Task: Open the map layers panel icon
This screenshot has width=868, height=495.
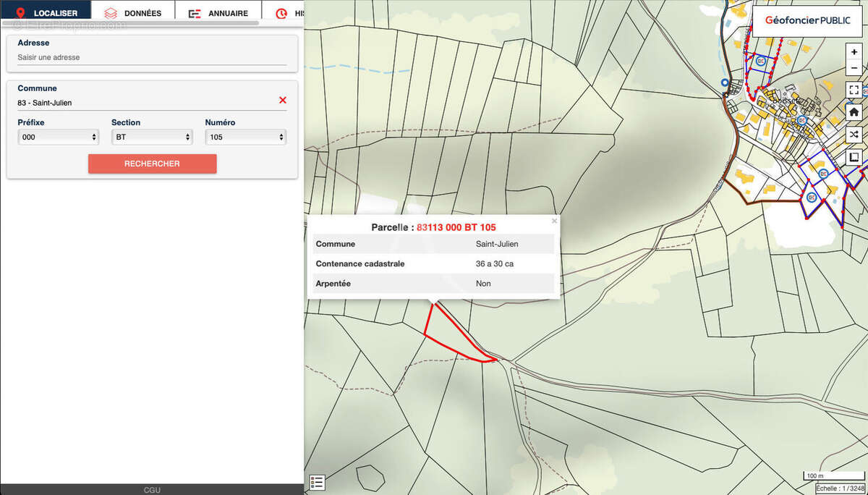Action: pos(854,157)
